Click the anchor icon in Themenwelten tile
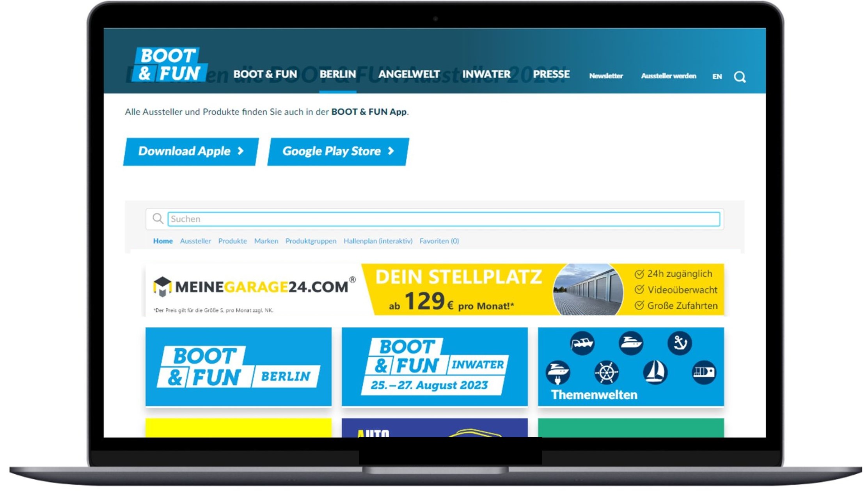The height and width of the screenshot is (493, 868). tap(680, 343)
